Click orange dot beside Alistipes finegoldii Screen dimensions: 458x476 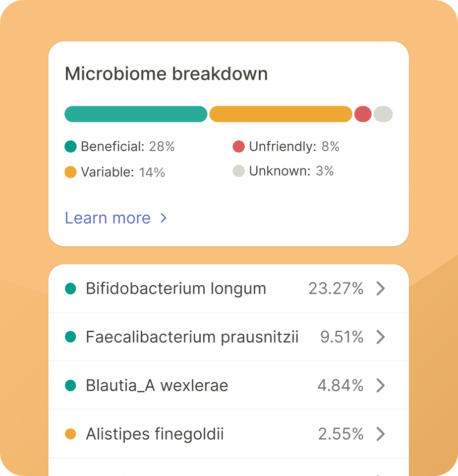pyautogui.click(x=70, y=434)
